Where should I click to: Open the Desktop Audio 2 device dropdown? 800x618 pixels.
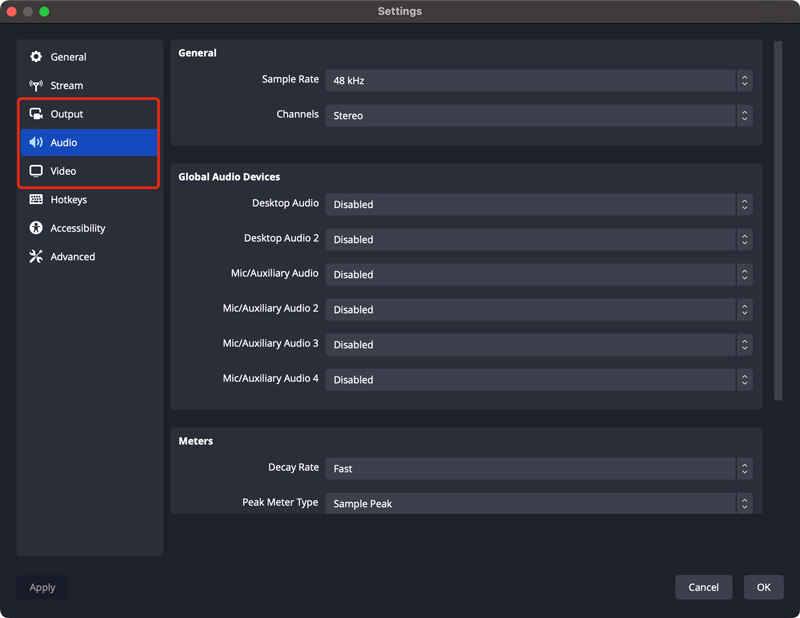pyautogui.click(x=539, y=240)
